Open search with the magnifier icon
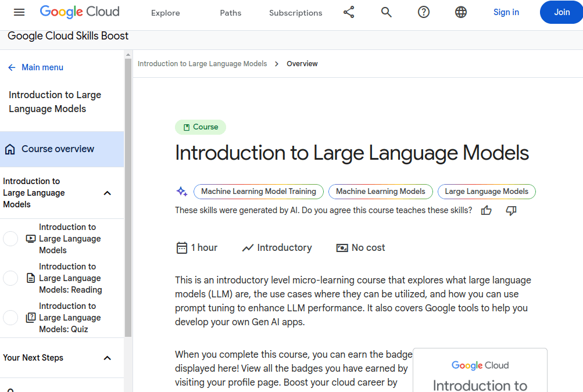Viewport: 583px width, 392px height. (x=387, y=12)
